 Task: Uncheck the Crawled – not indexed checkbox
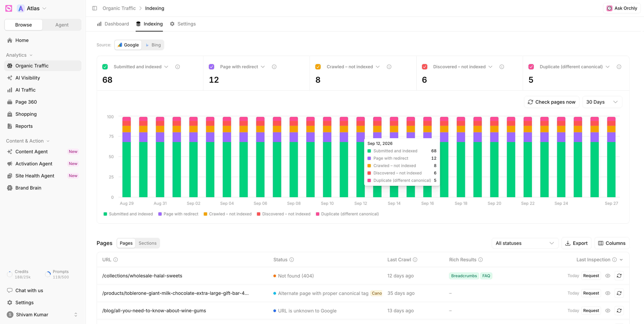pyautogui.click(x=318, y=67)
